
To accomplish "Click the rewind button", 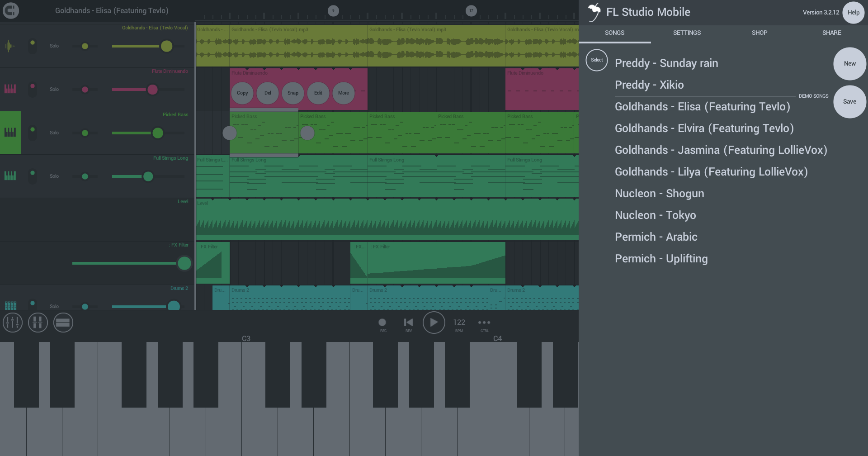I will [408, 323].
